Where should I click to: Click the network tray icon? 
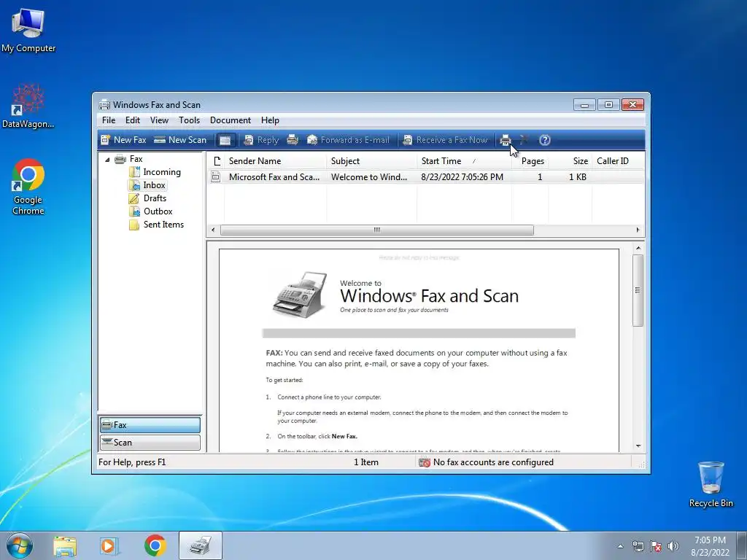[x=638, y=546]
